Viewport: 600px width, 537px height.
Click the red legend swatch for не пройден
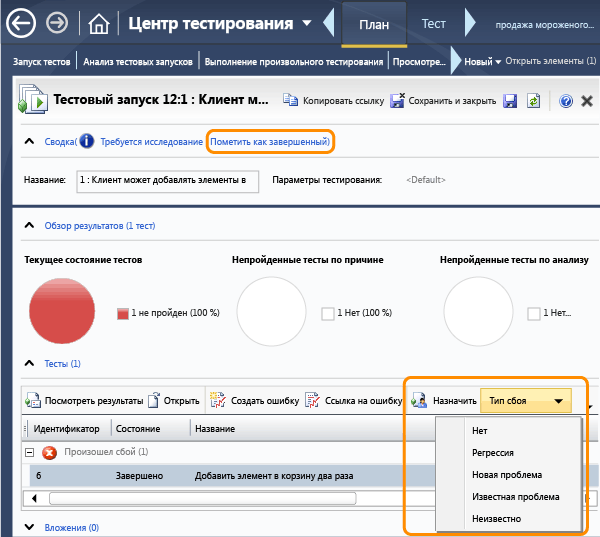(x=123, y=313)
